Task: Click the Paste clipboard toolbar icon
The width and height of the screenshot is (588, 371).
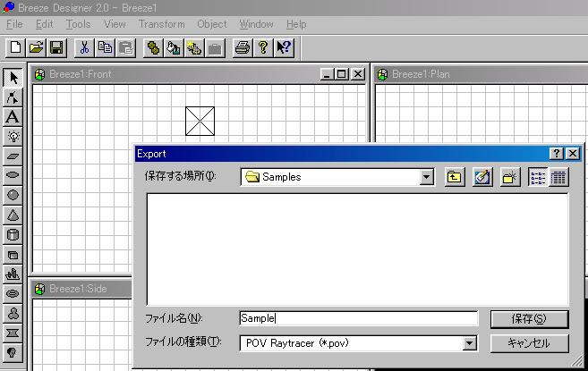Action: click(125, 48)
